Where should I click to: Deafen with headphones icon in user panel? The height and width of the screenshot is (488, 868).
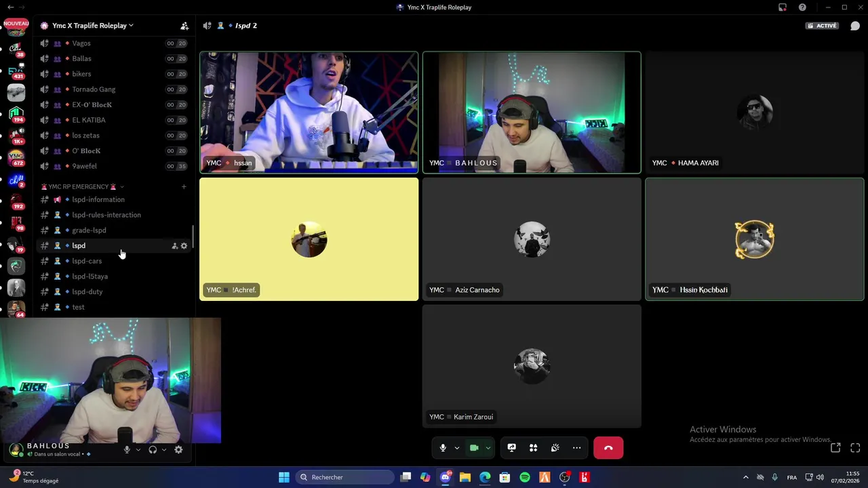[153, 449]
